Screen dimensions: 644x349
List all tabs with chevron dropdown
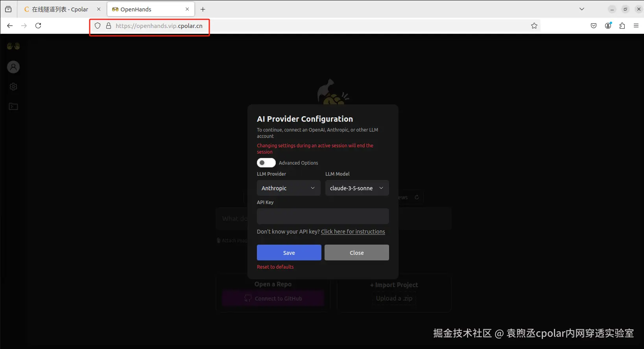tap(582, 9)
